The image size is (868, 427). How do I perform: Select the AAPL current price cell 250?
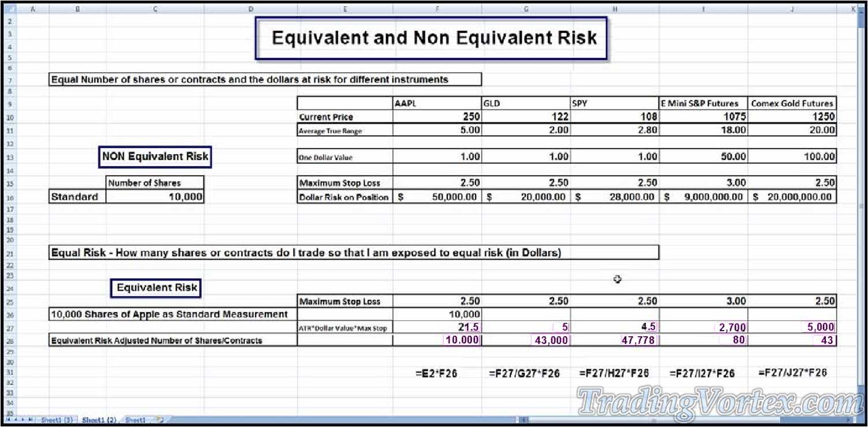(437, 117)
